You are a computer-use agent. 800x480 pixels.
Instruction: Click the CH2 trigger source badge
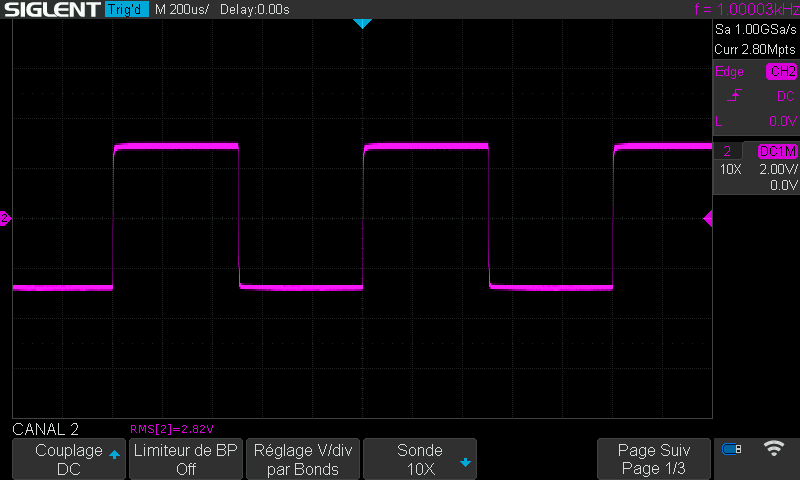click(781, 72)
